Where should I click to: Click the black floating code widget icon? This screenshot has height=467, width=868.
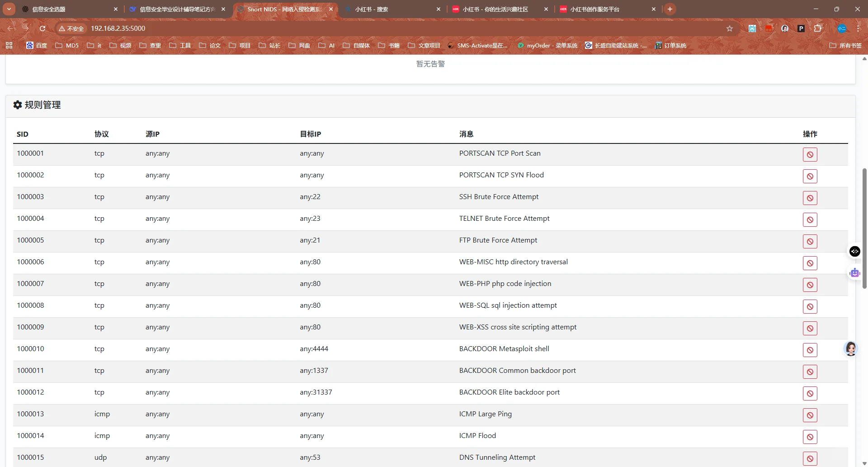click(854, 251)
